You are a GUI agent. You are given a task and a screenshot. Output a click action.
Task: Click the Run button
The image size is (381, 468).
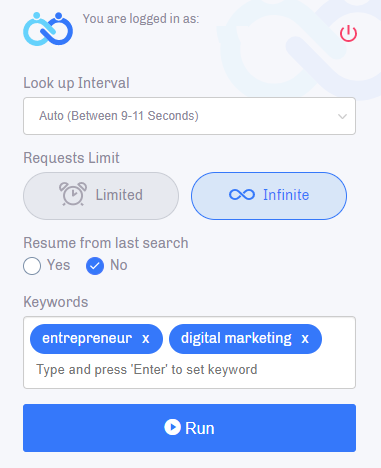tap(189, 428)
